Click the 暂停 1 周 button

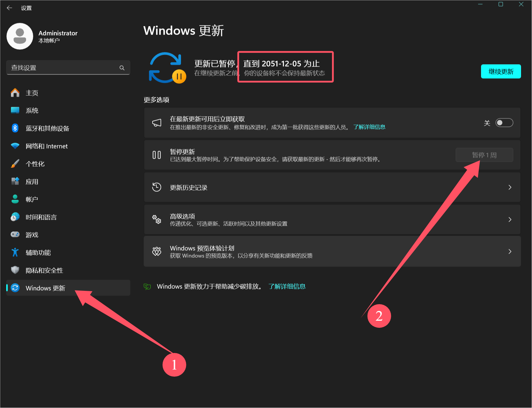[x=484, y=155]
